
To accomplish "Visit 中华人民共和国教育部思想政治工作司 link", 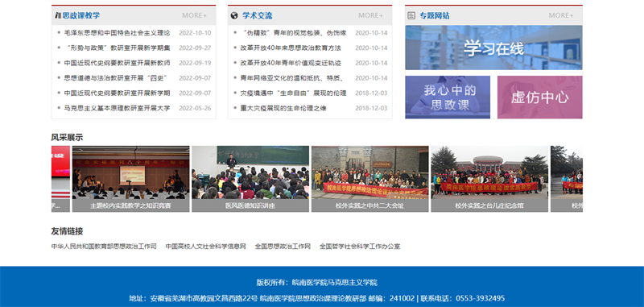I will 104,247.
